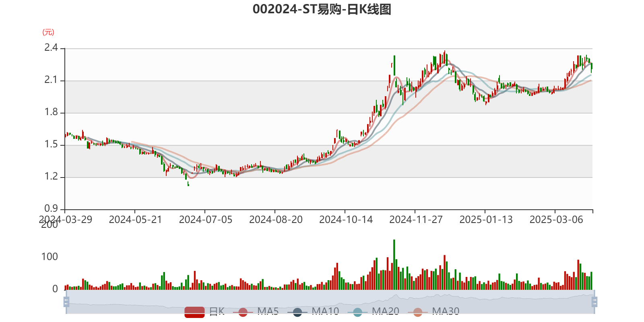Click the data zoom range bar's middle
This screenshot has height=322, width=644.
[x=330, y=302]
